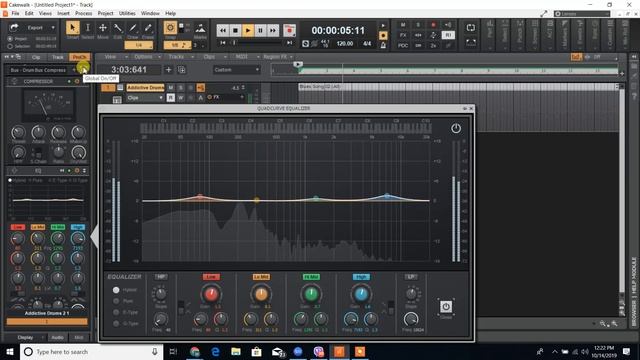
Task: Start playback with the Play button
Action: pyautogui.click(x=248, y=30)
